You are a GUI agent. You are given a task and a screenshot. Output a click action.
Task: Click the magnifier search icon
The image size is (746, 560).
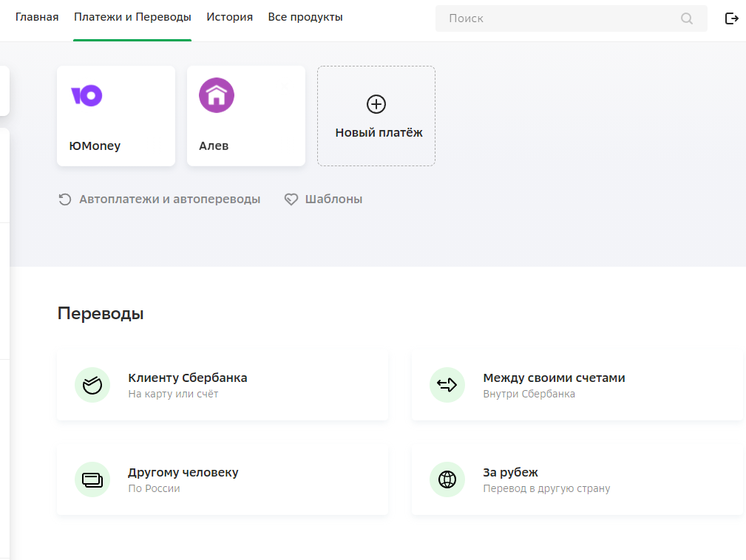pos(687,18)
